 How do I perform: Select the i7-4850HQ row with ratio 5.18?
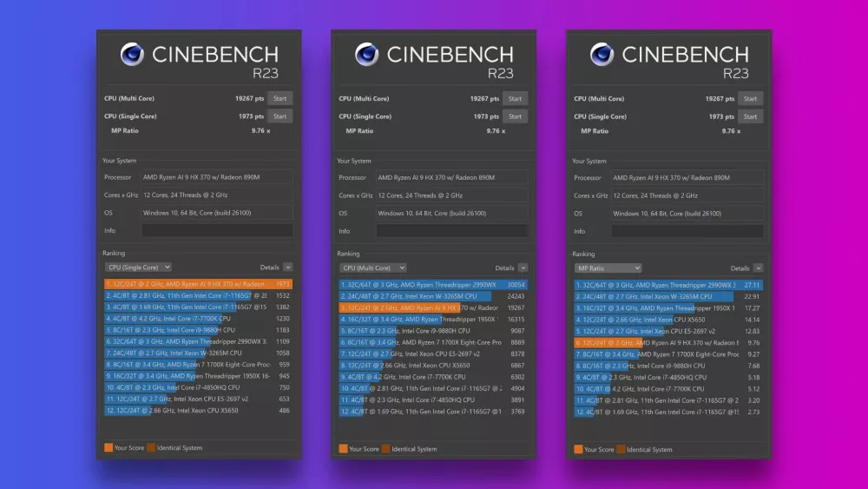pos(668,377)
